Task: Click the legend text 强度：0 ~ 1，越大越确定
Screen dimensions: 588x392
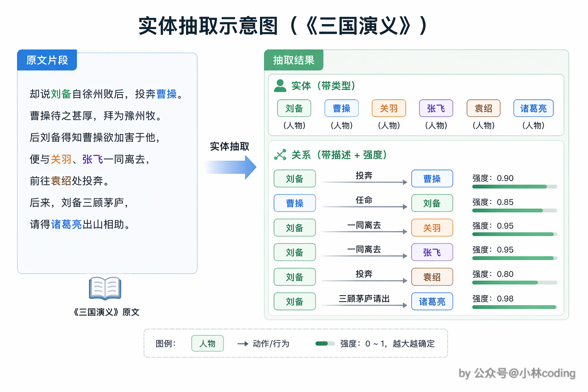Action: pos(387,344)
